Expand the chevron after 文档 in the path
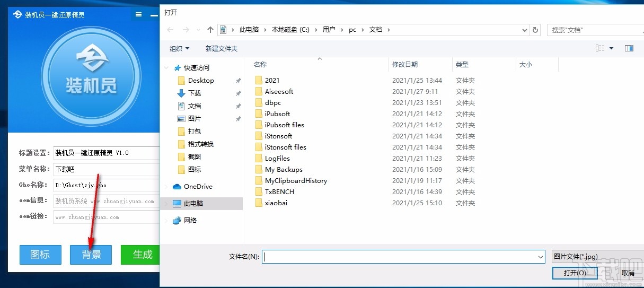The width and height of the screenshot is (644, 288). pyautogui.click(x=389, y=30)
